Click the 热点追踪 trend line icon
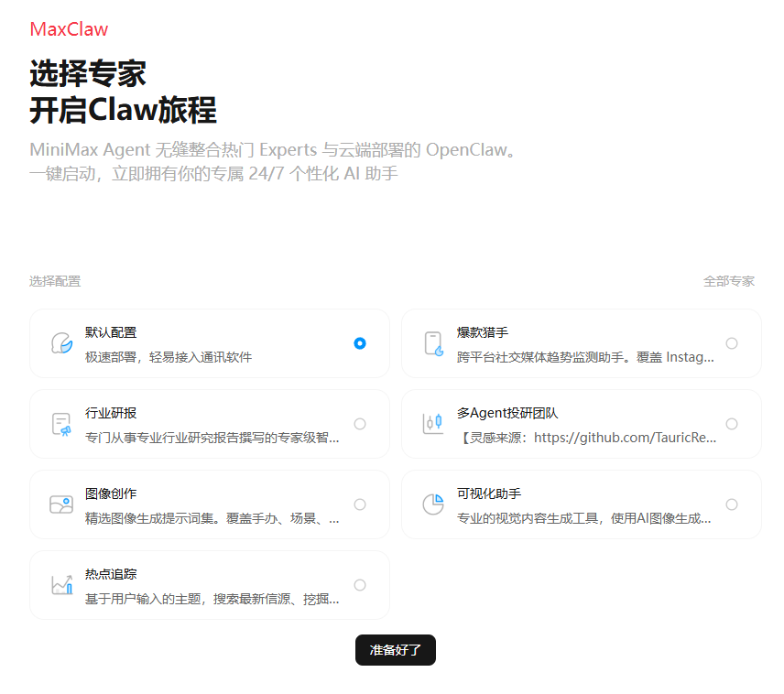This screenshot has height=694, width=784. point(61,584)
